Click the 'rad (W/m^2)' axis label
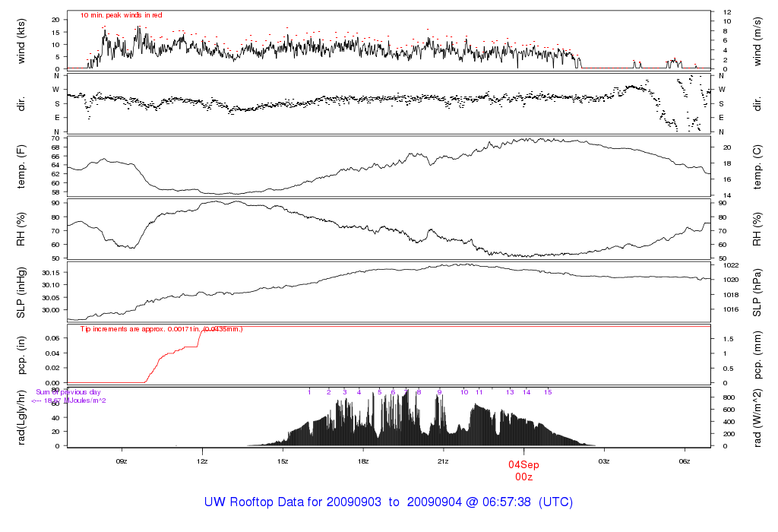 (x=757, y=417)
